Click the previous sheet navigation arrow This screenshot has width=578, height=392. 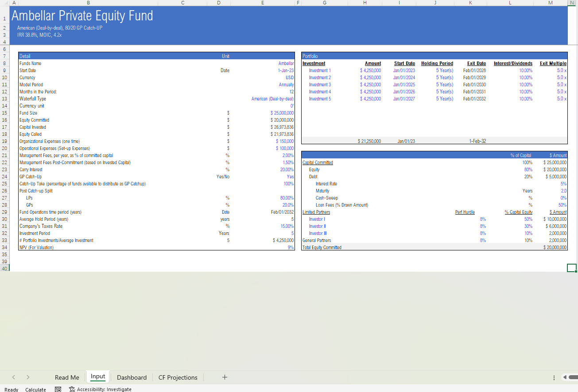[14, 377]
